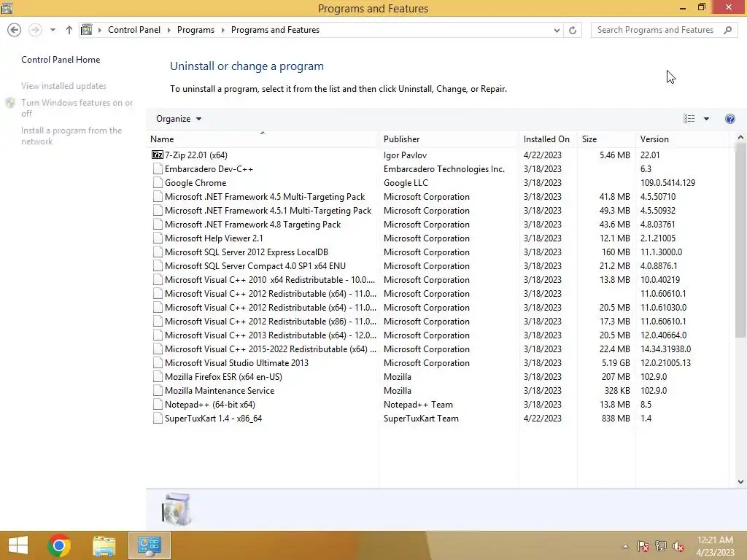Select Mozilla Firefox ESR icon

click(158, 377)
